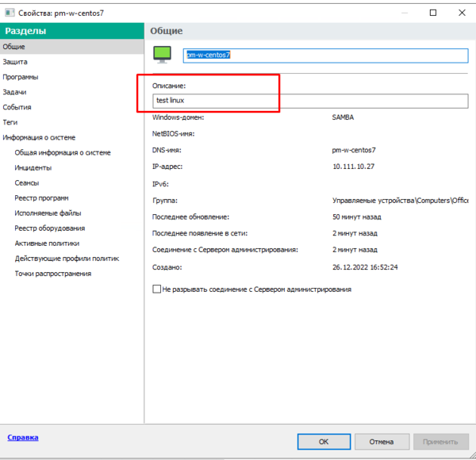
Task: Open Общая информация о системе subsection
Action: click(63, 152)
